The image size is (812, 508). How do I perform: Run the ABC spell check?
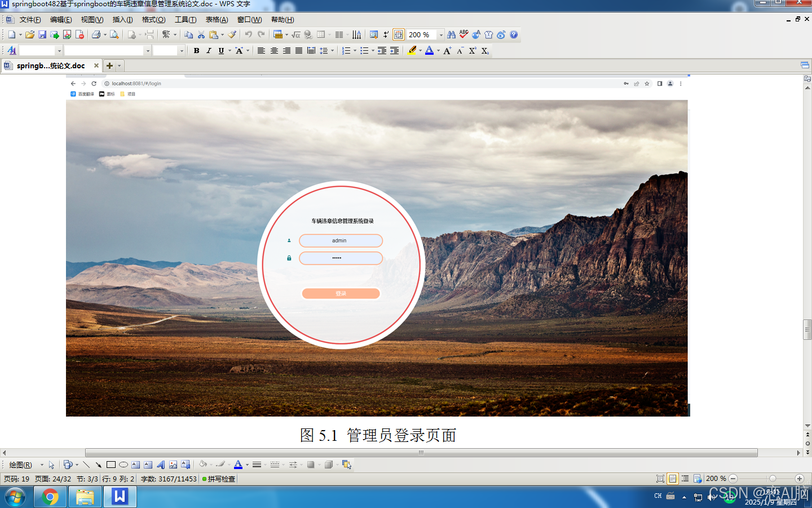pyautogui.click(x=464, y=34)
